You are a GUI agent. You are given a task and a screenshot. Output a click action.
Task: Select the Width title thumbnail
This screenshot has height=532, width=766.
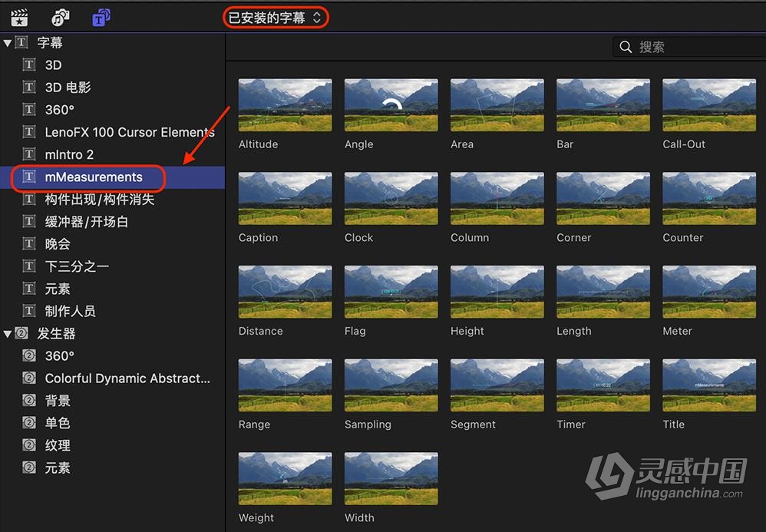(x=391, y=478)
